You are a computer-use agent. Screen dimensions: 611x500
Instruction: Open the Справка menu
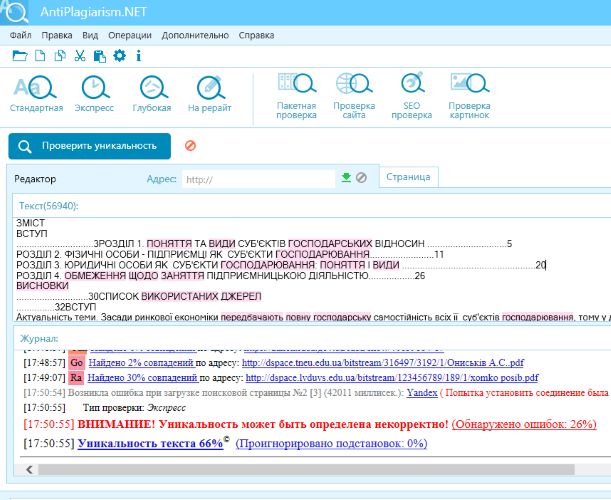256,35
